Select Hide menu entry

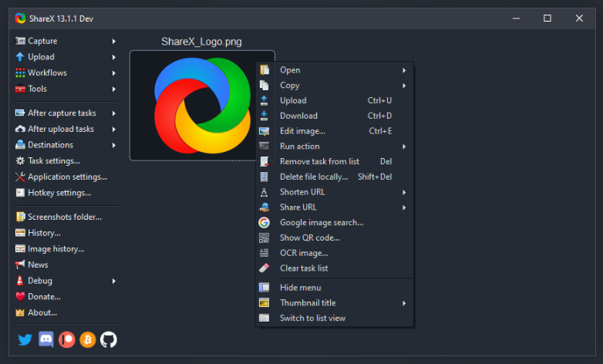pos(335,288)
